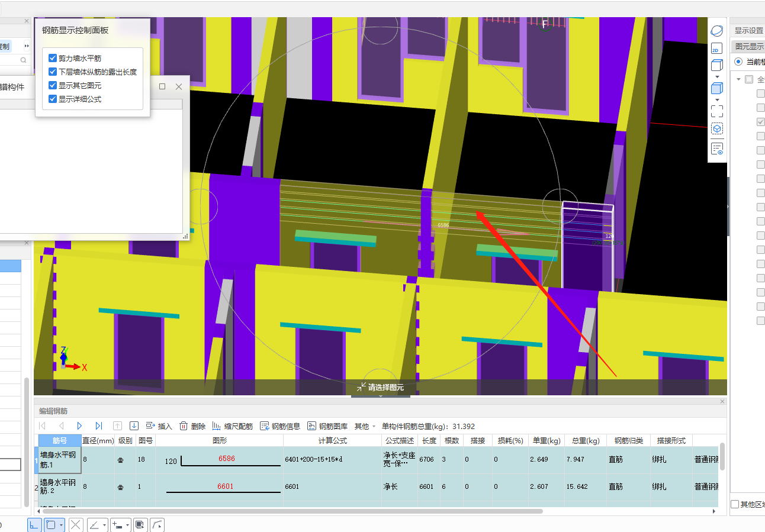Select the 当前楼 radio button

(738, 62)
